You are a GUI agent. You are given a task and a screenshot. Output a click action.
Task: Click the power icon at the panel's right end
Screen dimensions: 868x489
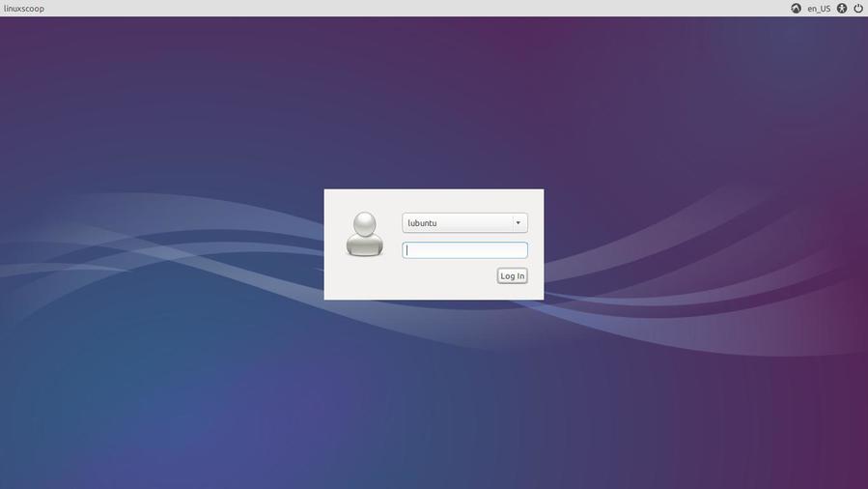858,9
